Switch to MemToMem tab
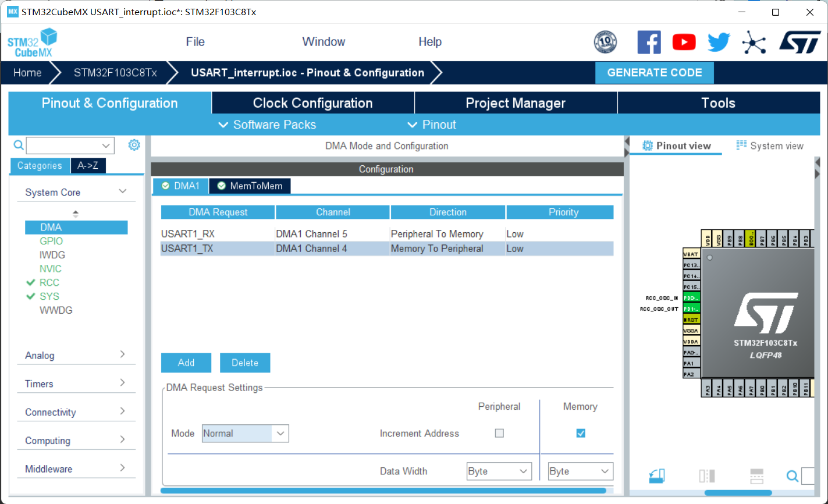 250,186
